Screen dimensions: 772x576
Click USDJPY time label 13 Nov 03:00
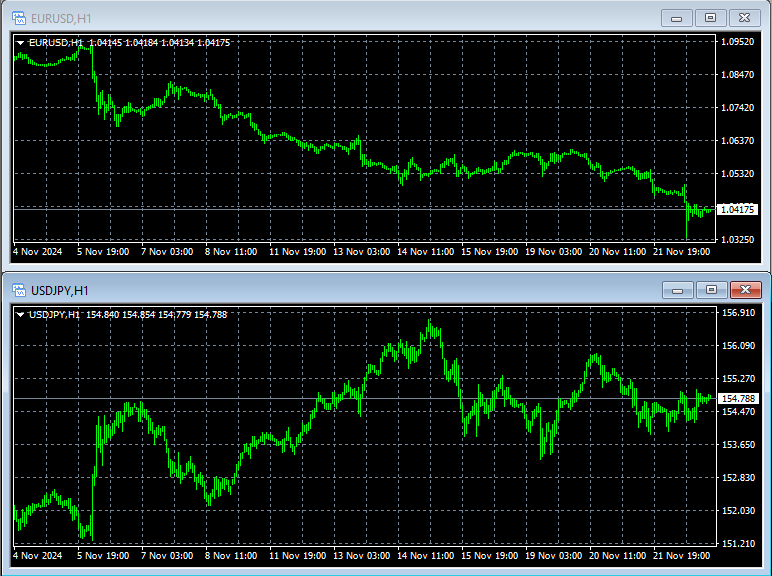[361, 556]
